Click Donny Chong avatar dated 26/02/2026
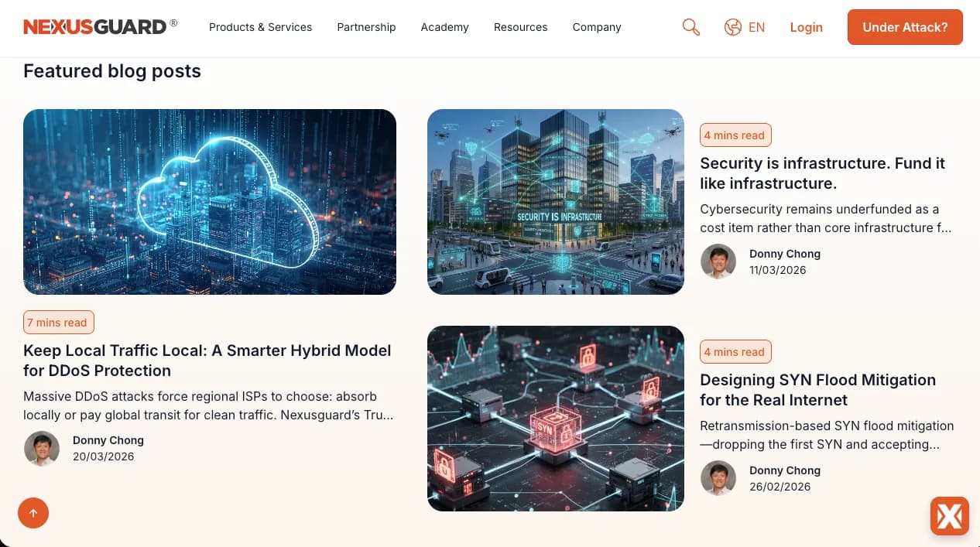This screenshot has height=547, width=980. coord(718,478)
